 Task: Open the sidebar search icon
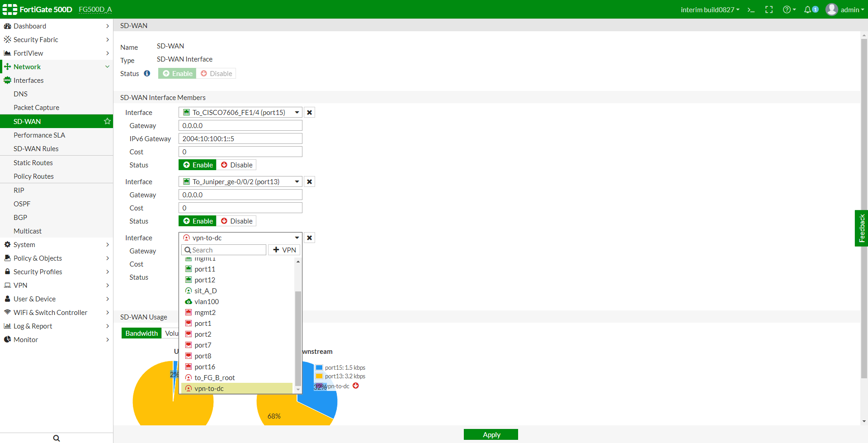56,438
